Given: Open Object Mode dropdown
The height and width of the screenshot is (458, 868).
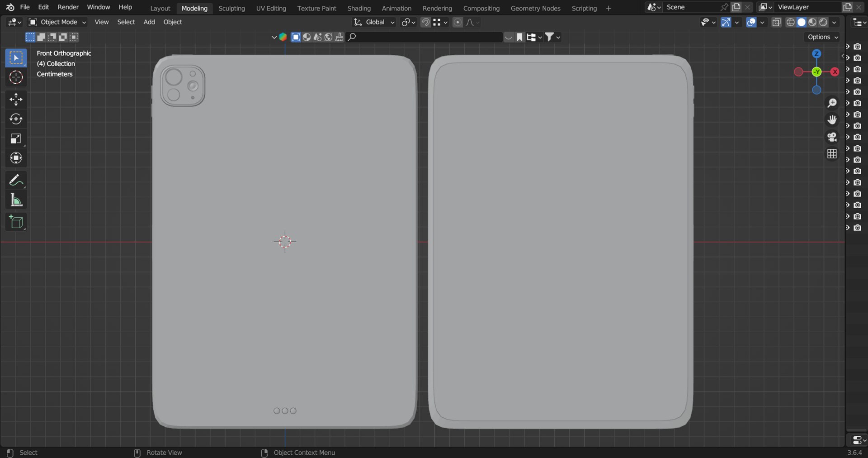Looking at the screenshot, I should [57, 22].
